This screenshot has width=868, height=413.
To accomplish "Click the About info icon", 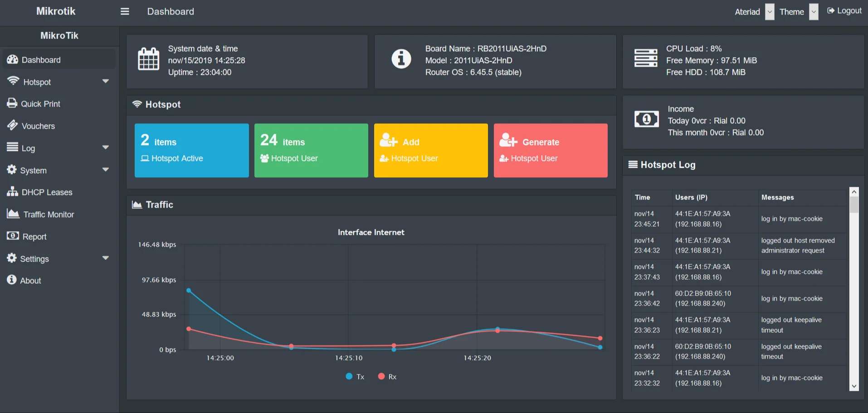I will [x=12, y=280].
